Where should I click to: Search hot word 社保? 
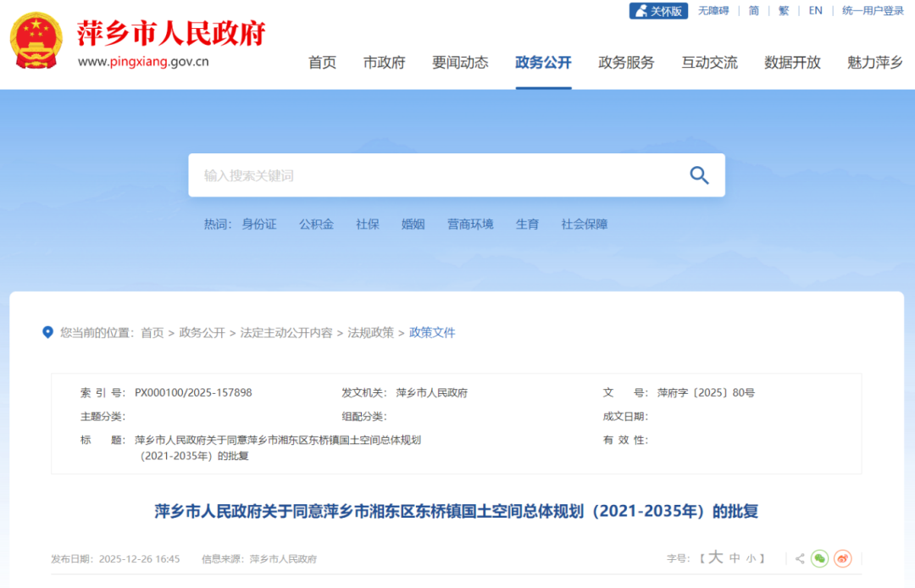(x=368, y=224)
